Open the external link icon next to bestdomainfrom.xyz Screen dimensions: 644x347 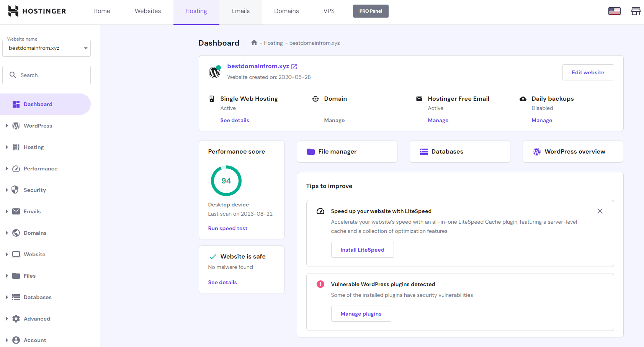[294, 66]
